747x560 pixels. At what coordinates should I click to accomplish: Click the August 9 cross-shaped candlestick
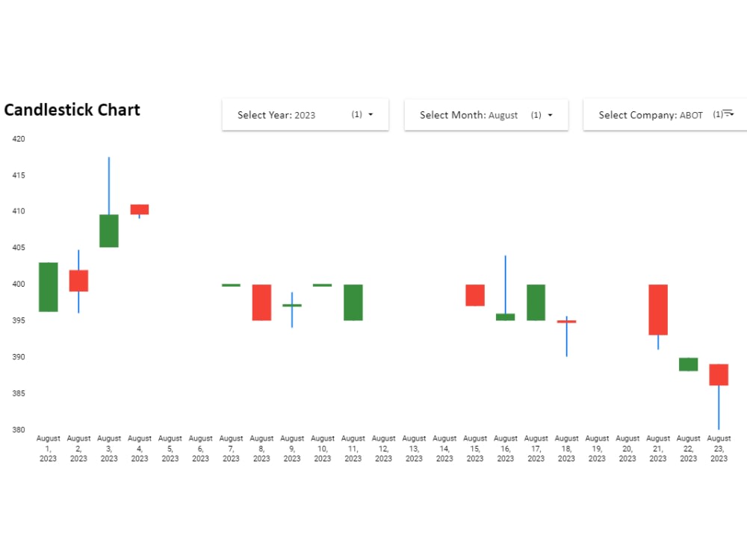292,305
